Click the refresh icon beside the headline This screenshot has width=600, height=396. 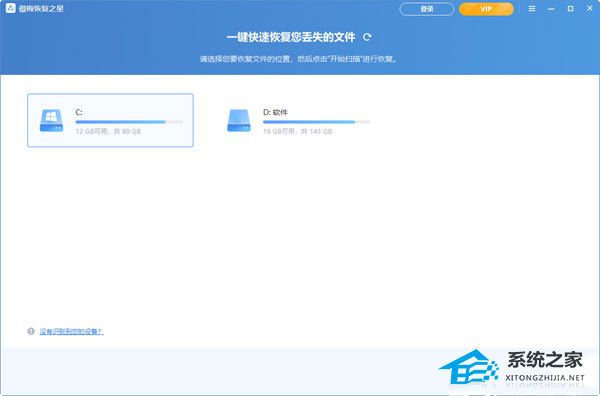[367, 37]
